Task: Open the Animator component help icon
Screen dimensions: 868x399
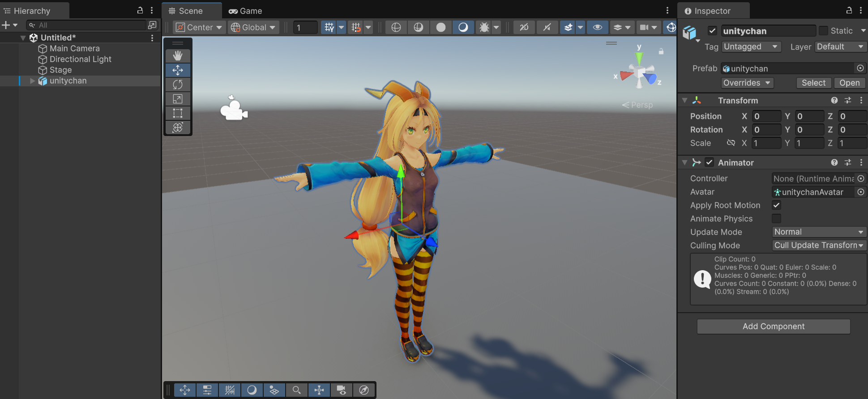Action: (834, 163)
